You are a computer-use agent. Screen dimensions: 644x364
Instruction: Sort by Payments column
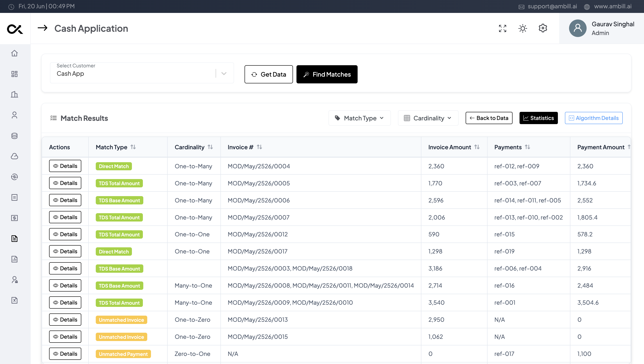click(527, 147)
